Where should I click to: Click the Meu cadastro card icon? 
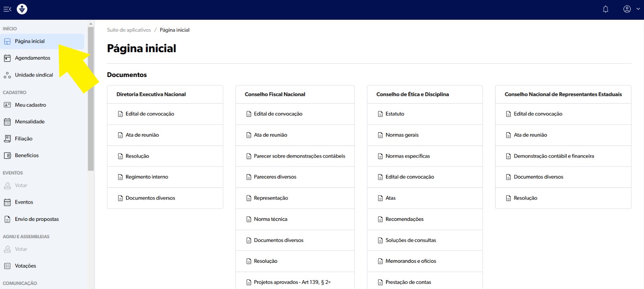7,105
